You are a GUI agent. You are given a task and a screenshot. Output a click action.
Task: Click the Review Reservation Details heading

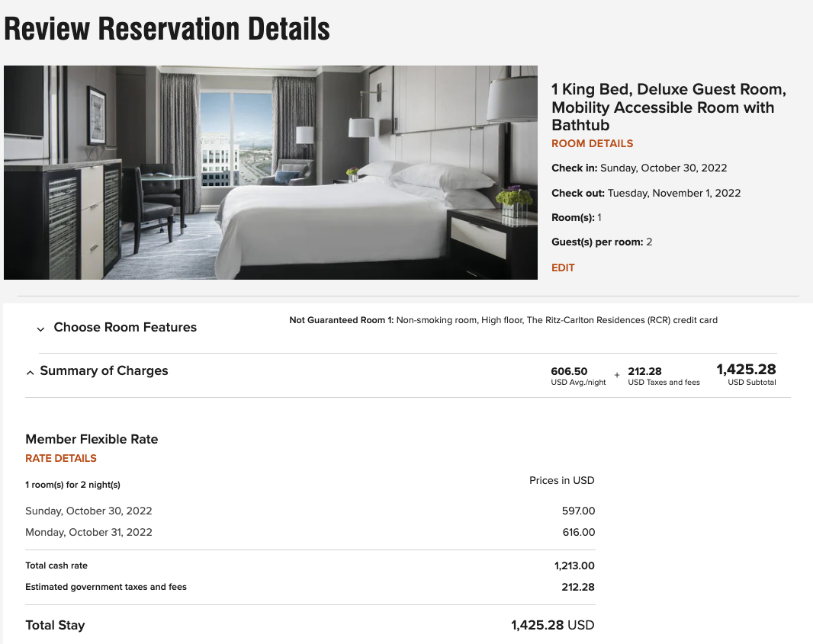point(166,29)
